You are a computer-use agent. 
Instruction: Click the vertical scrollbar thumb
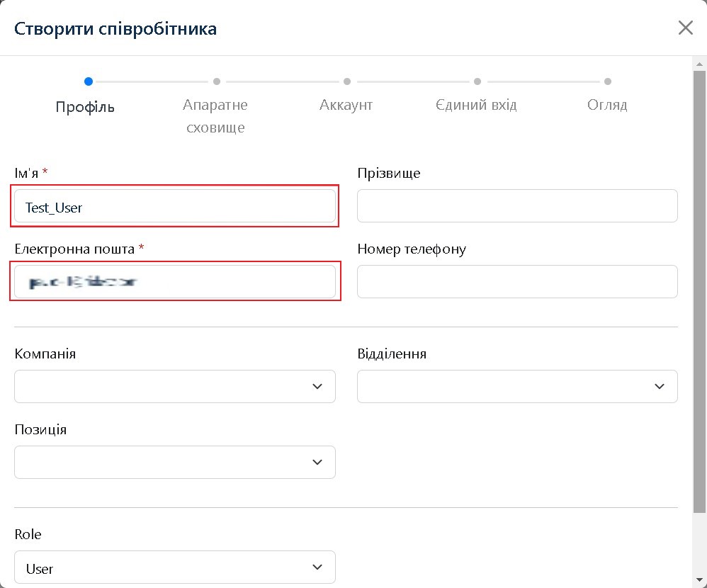coord(699,283)
